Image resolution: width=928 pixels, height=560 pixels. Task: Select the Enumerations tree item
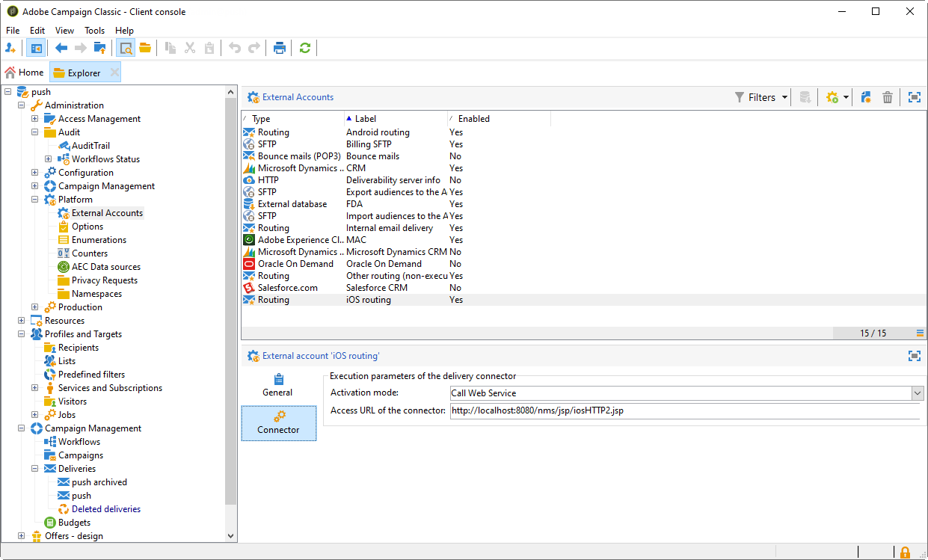(99, 240)
